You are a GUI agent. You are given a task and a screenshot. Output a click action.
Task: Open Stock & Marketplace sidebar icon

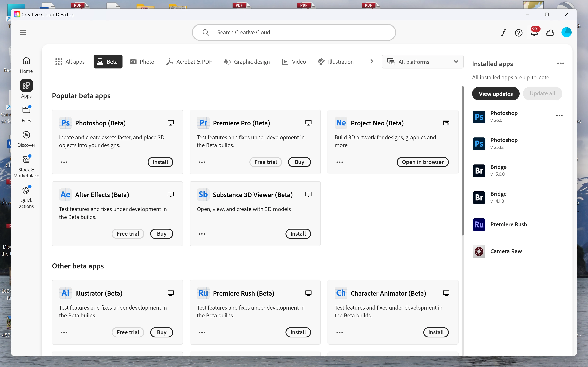pyautogui.click(x=26, y=166)
